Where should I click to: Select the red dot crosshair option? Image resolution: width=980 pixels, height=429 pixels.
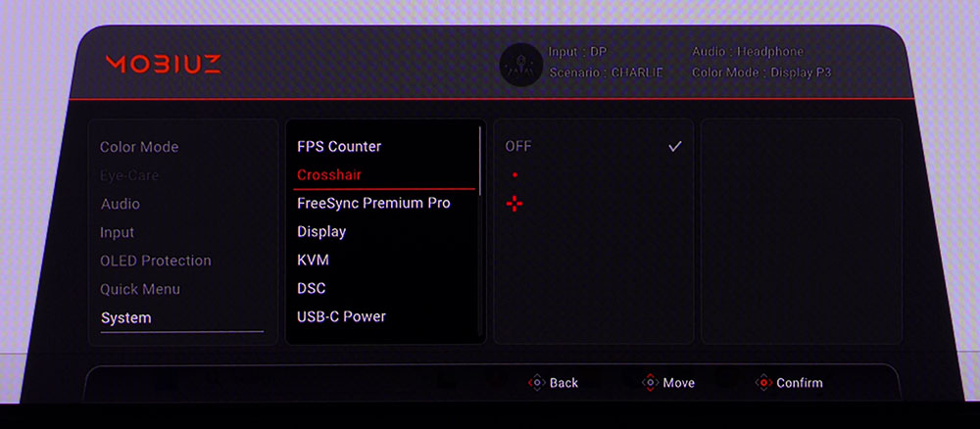coord(514,175)
